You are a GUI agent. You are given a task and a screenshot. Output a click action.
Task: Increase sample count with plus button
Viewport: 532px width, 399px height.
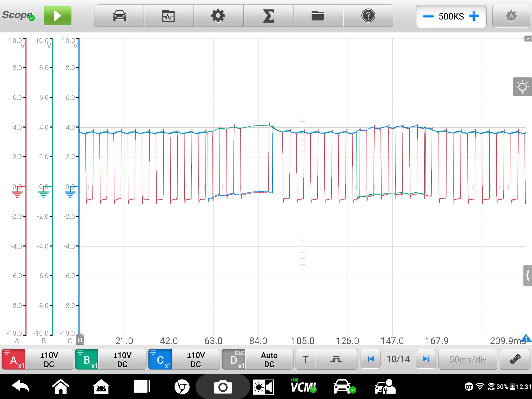(x=474, y=16)
